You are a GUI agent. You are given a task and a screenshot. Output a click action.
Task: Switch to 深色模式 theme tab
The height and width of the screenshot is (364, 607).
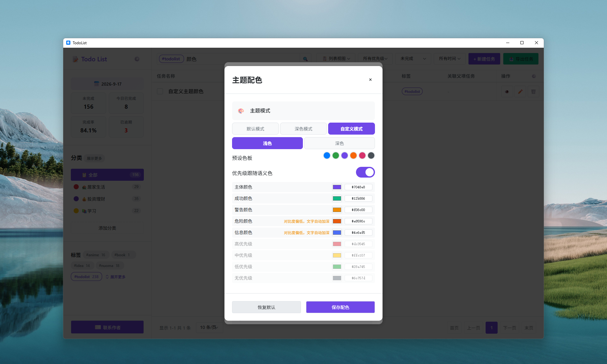click(303, 129)
